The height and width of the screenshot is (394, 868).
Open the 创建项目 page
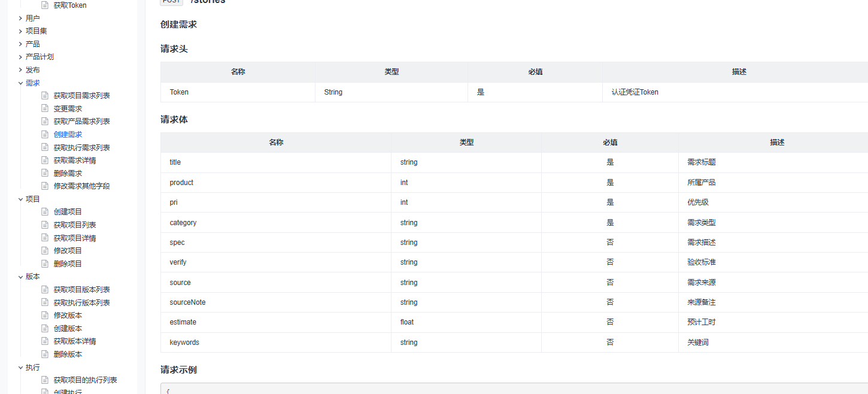pos(68,212)
